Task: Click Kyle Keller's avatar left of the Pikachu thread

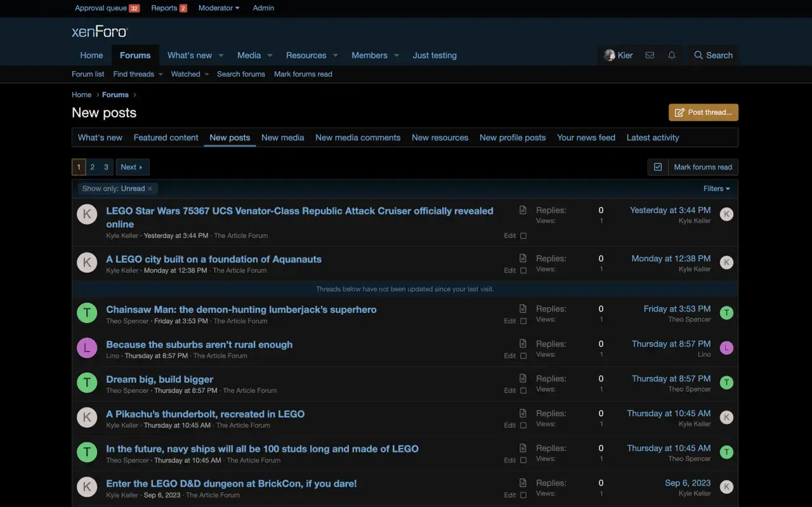Action: [x=87, y=417]
